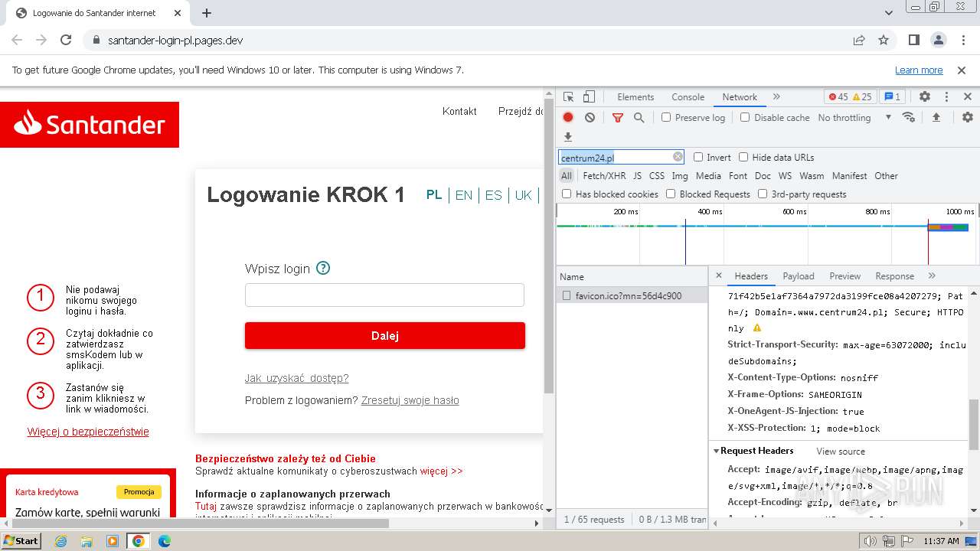
Task: Check the Invert filter option
Action: point(698,157)
